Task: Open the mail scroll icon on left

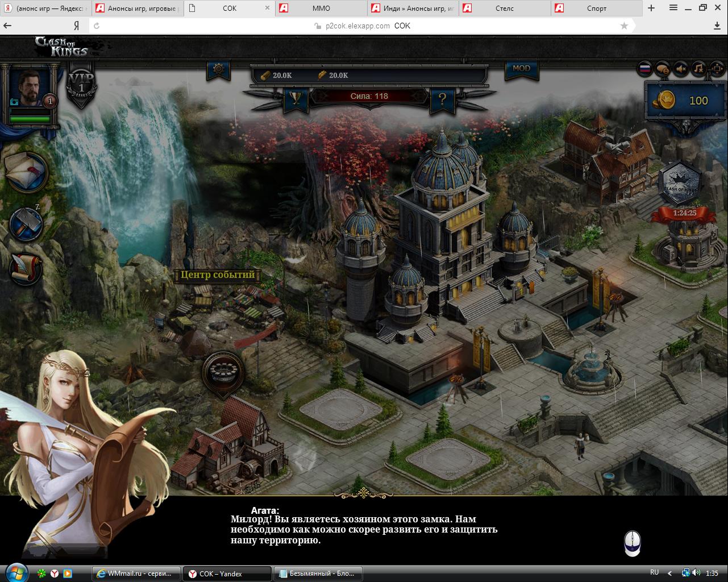Action: [x=27, y=172]
